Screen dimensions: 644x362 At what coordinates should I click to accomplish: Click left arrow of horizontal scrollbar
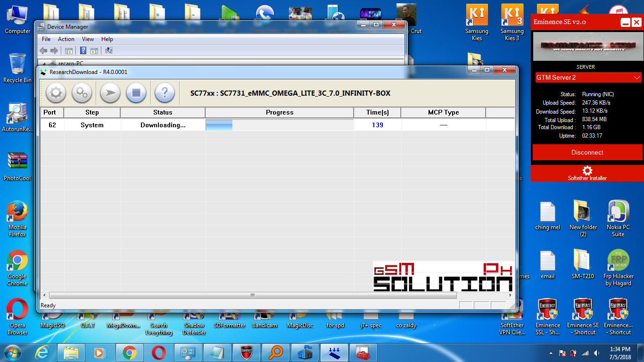[x=45, y=295]
